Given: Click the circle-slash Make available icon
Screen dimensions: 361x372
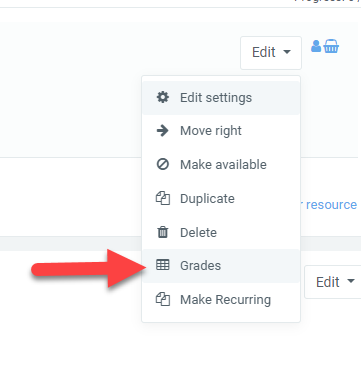Looking at the screenshot, I should point(163,164).
